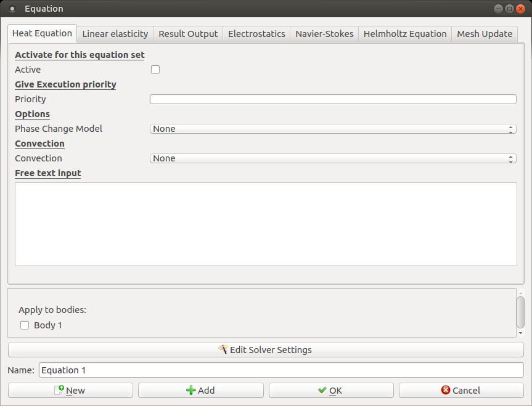Screen dimensions: 532x406
Task: Click inside the Free text input area
Action: (266, 224)
